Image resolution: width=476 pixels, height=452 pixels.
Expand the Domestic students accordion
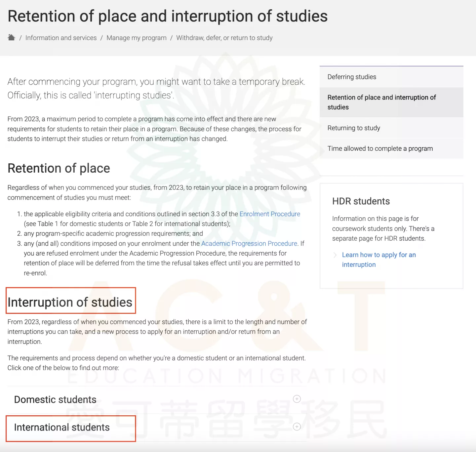click(157, 399)
